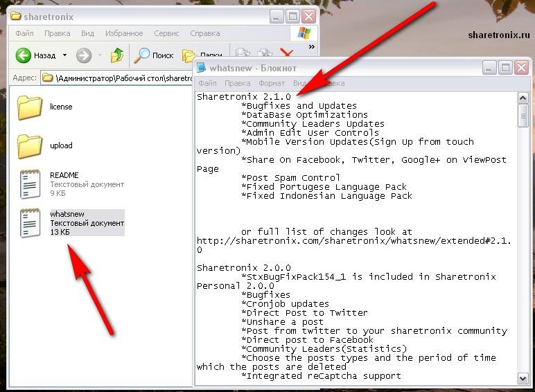The height and width of the screenshot is (392, 535).
Task: Click the green Back arrow in Explorer
Action: pyautogui.click(x=23, y=55)
